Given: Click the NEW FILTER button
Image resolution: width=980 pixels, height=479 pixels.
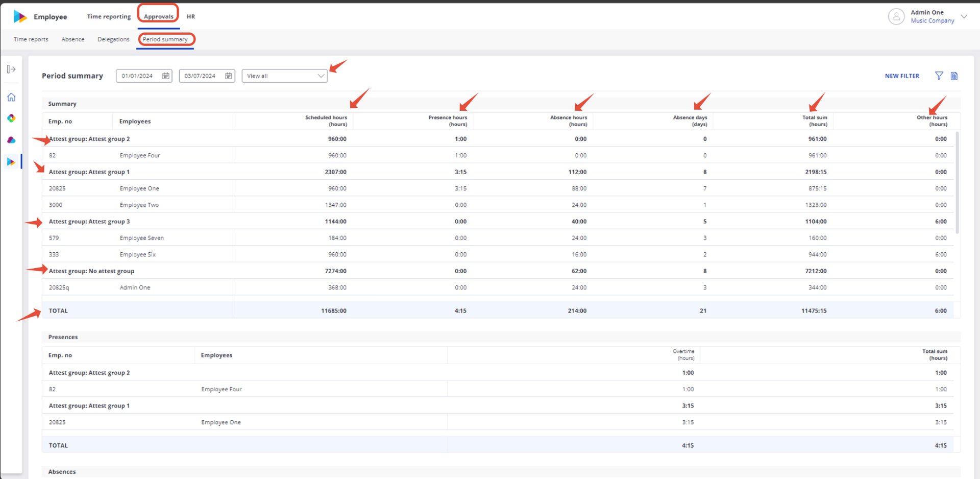Looking at the screenshot, I should pyautogui.click(x=902, y=76).
